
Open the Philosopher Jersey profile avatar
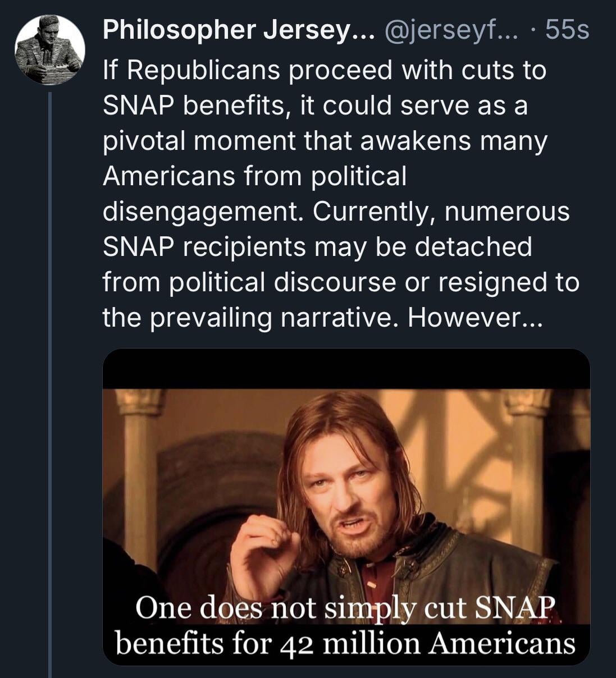pyautogui.click(x=49, y=50)
